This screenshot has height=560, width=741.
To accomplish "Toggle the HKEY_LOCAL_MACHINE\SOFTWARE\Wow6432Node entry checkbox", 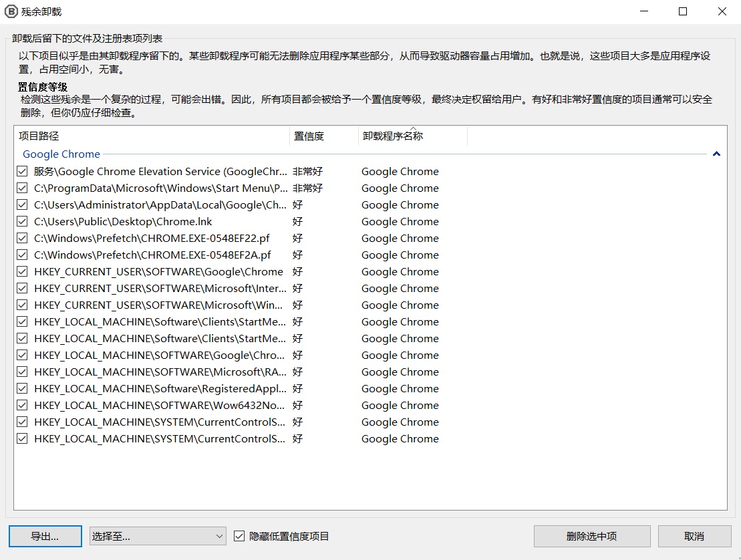I will [x=22, y=406].
